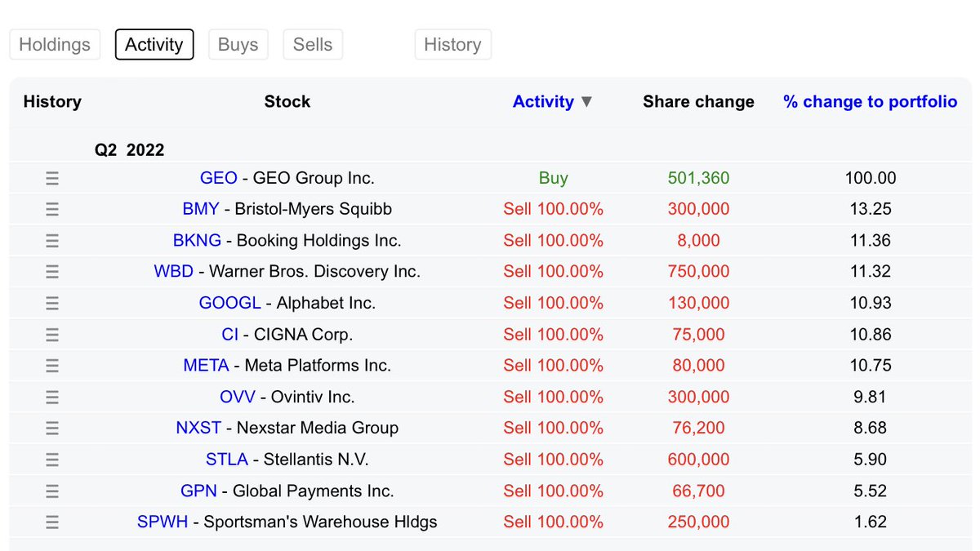Click history icon for Warner Bros. Discovery
This screenshot has height=551, width=980.
52,272
